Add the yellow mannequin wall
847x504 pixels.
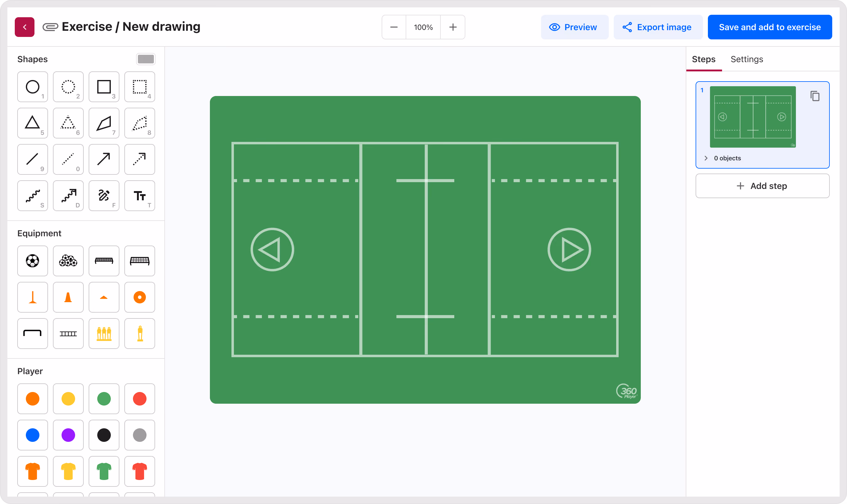click(x=104, y=334)
